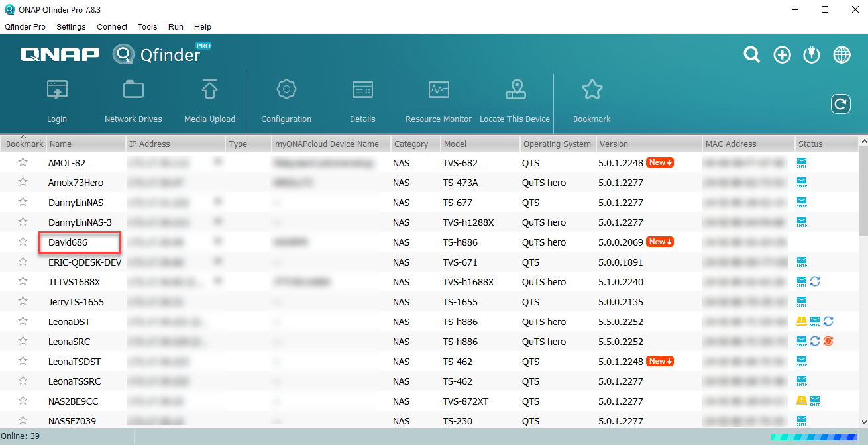Click the SMTP mail icon on AMOL-82 row
Viewport: 868px width, 445px height.
pos(801,162)
